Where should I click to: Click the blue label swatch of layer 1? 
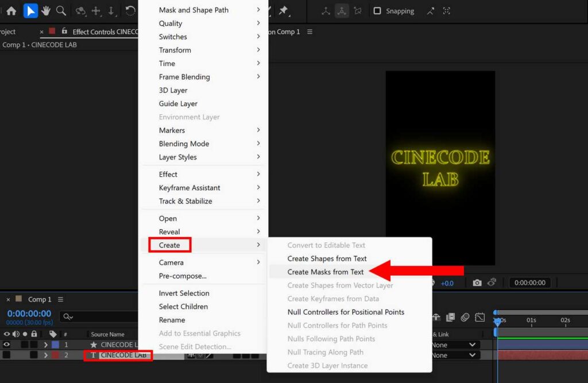tap(55, 345)
